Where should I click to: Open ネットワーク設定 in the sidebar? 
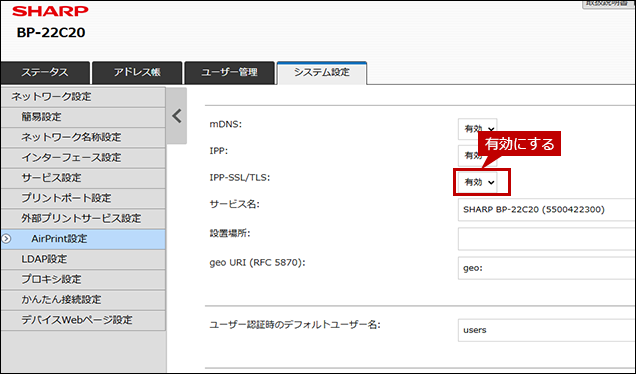pyautogui.click(x=83, y=97)
